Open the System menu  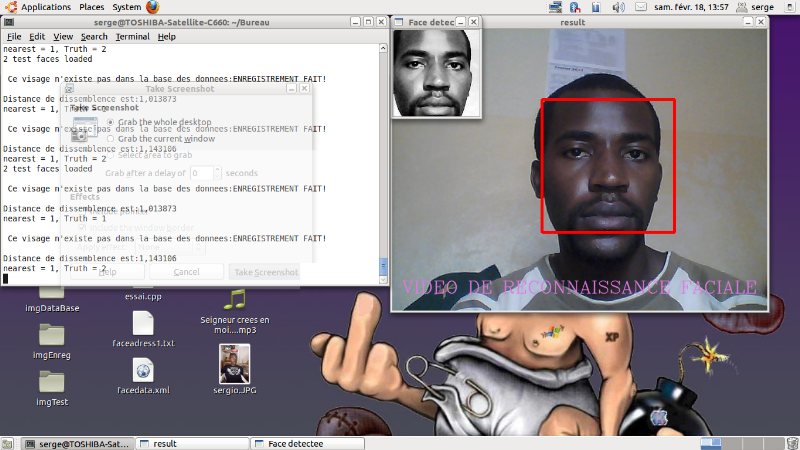pos(127,7)
